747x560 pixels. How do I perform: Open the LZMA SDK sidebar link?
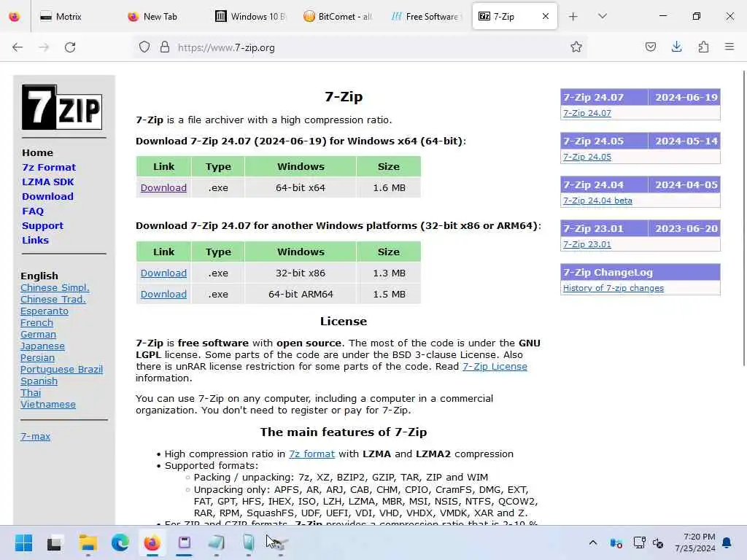(47, 182)
